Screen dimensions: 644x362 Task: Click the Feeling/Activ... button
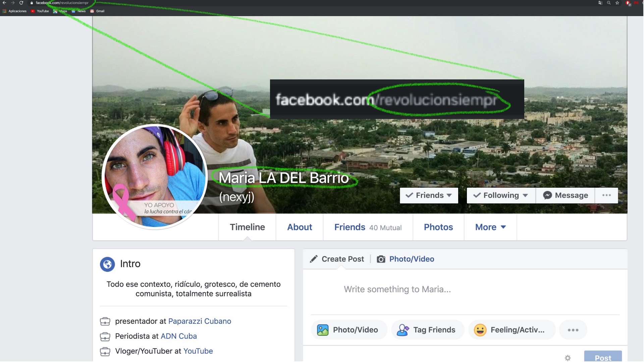pyautogui.click(x=512, y=330)
